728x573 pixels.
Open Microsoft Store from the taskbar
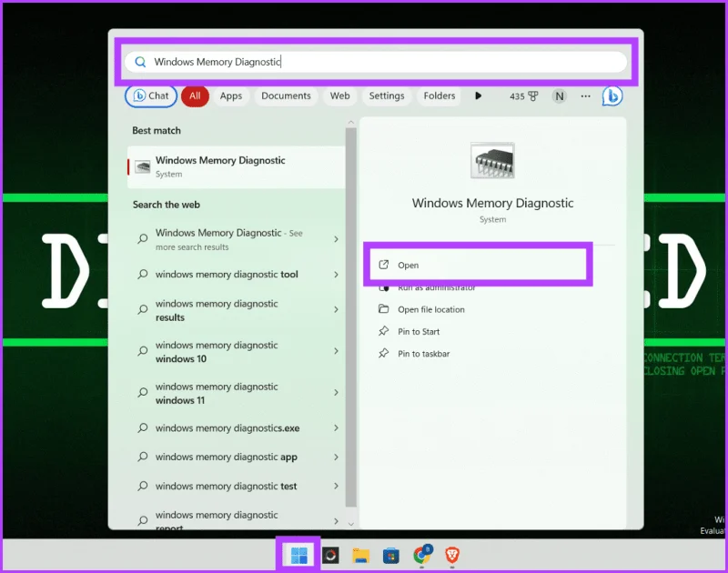click(391, 556)
